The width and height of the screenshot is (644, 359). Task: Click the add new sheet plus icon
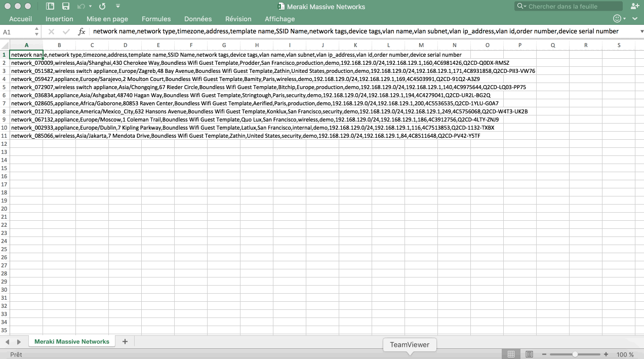(125, 342)
